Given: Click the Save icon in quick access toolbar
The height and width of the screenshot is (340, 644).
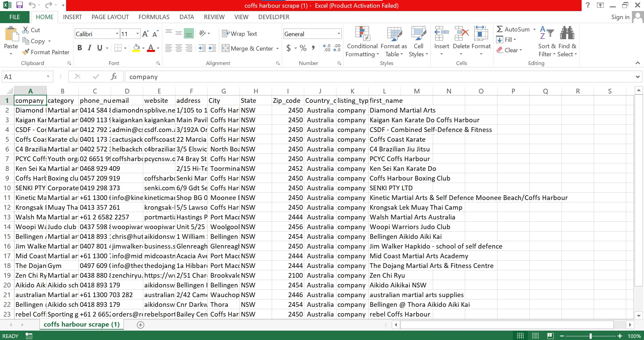Looking at the screenshot, I should coord(19,5).
